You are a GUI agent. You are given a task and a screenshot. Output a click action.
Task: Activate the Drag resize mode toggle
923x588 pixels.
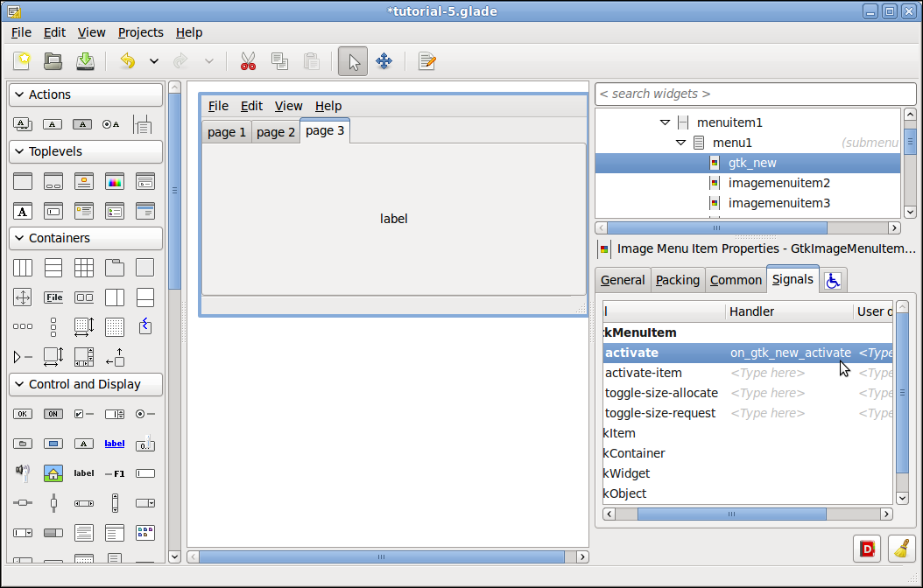coord(384,61)
